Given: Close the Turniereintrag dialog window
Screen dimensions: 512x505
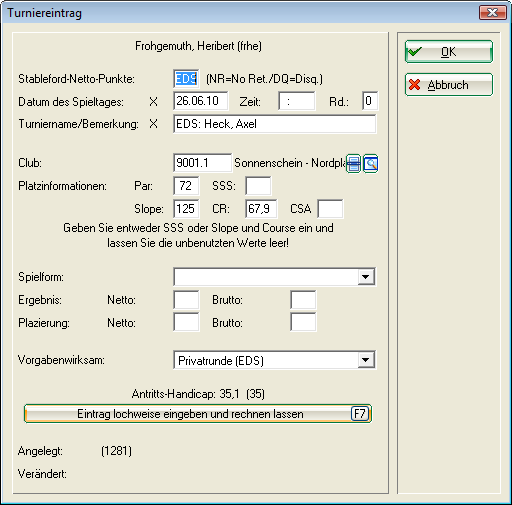Looking at the screenshot, I should point(492,13).
